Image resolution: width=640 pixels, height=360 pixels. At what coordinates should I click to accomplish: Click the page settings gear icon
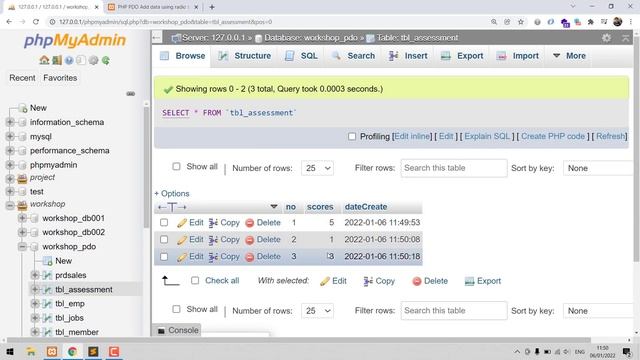[607, 38]
